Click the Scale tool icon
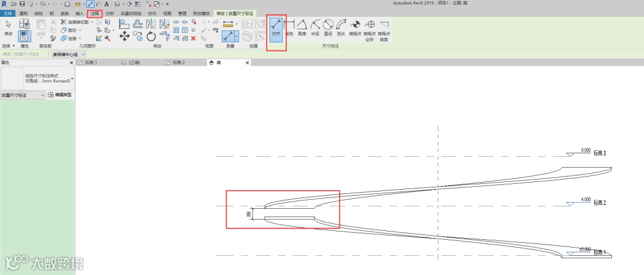 [x=185, y=30]
